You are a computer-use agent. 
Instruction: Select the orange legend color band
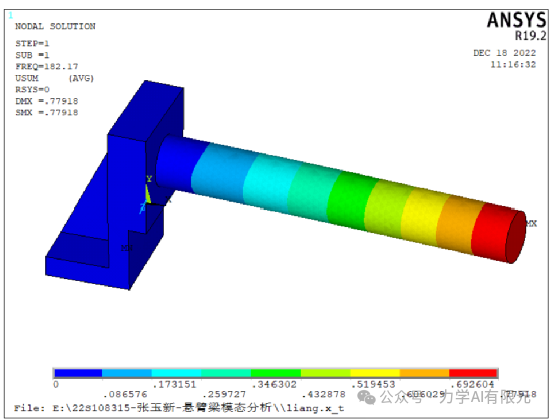click(x=424, y=373)
